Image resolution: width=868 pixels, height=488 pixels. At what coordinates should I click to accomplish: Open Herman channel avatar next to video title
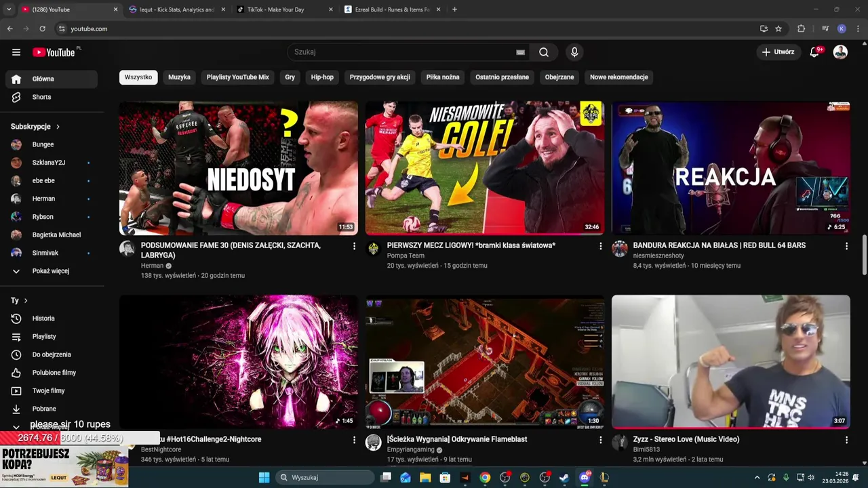pos(127,249)
